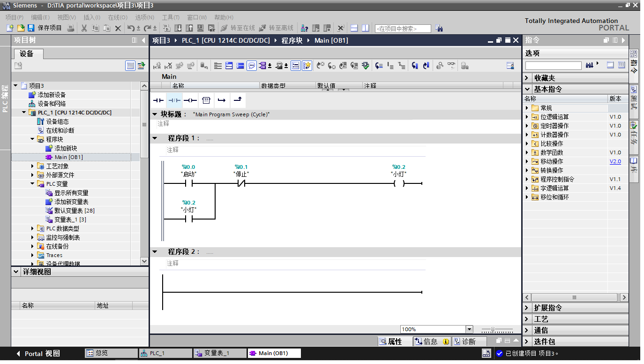Create a new project via toolbar icon

pyautogui.click(x=10, y=28)
